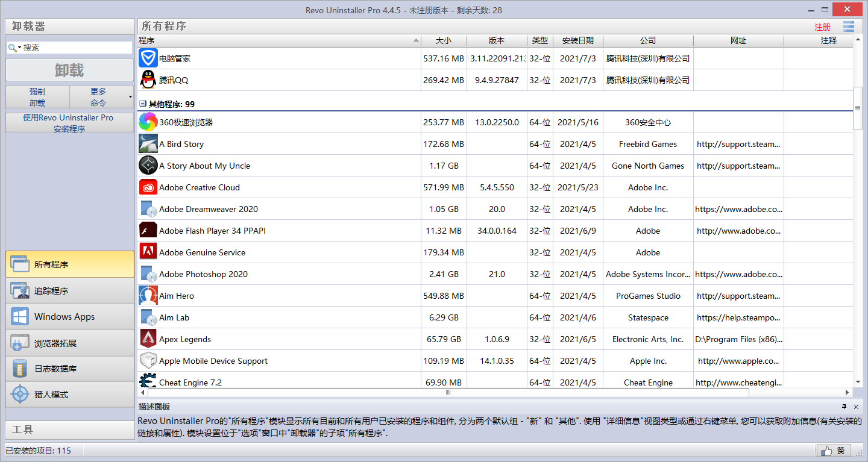This screenshot has height=462, width=868.
Task: Collapse the 卸载器 section header
Action: pyautogui.click(x=70, y=27)
